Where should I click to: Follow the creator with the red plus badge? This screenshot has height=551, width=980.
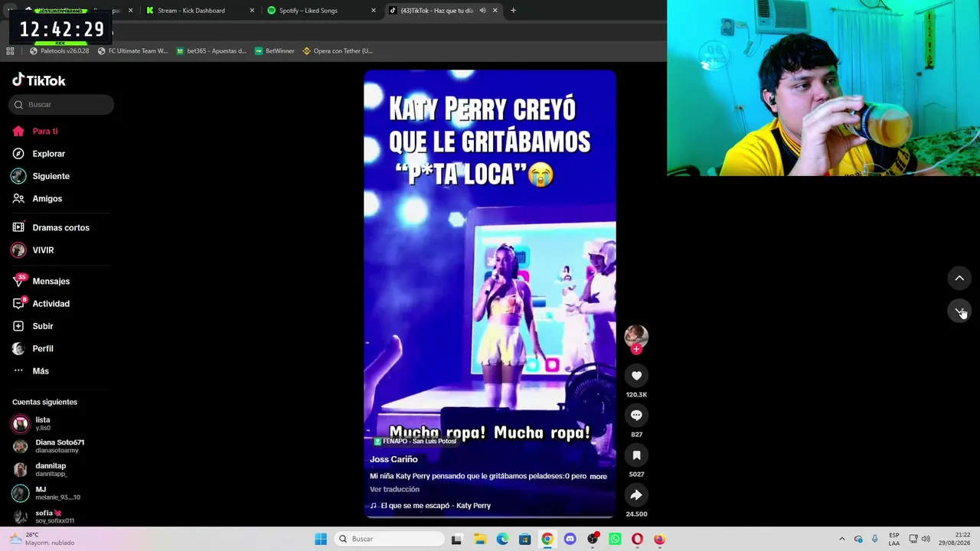pyautogui.click(x=636, y=349)
